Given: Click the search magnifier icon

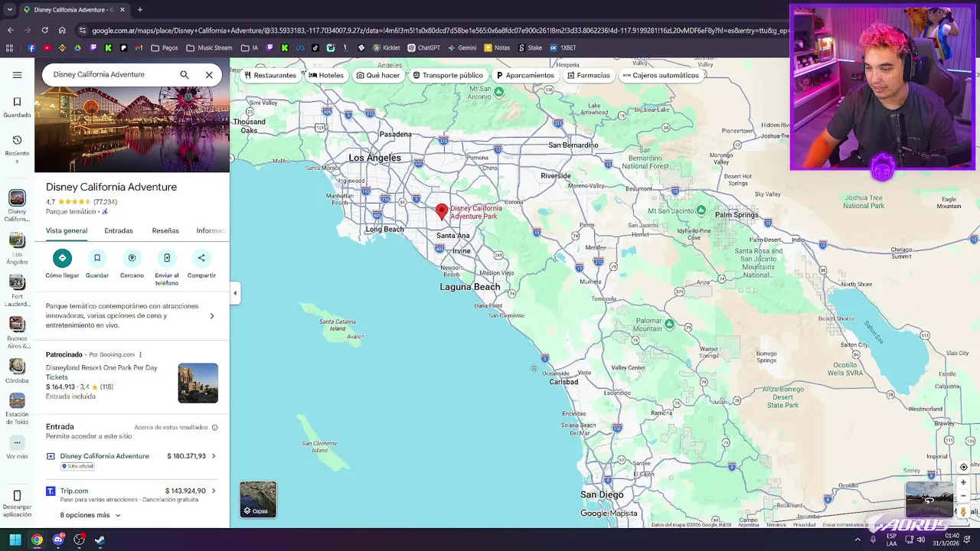Looking at the screenshot, I should (185, 75).
